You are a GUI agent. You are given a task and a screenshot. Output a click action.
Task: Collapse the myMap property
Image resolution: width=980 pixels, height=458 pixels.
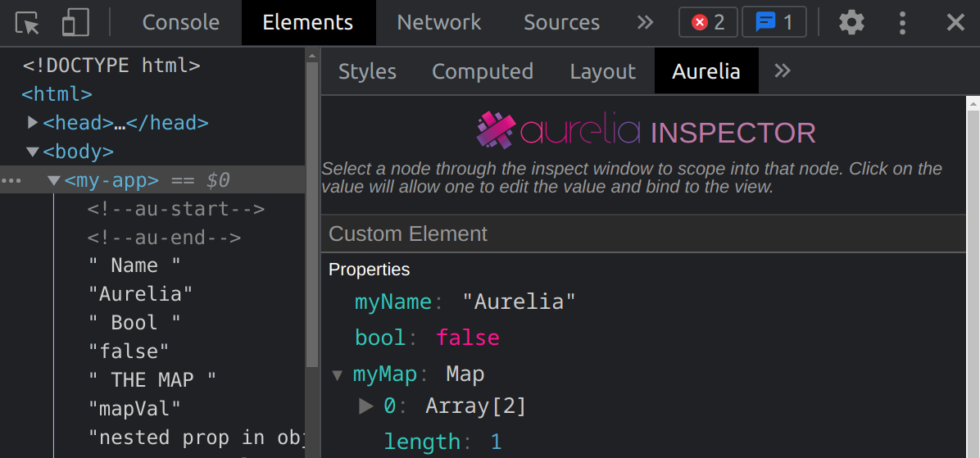[338, 375]
